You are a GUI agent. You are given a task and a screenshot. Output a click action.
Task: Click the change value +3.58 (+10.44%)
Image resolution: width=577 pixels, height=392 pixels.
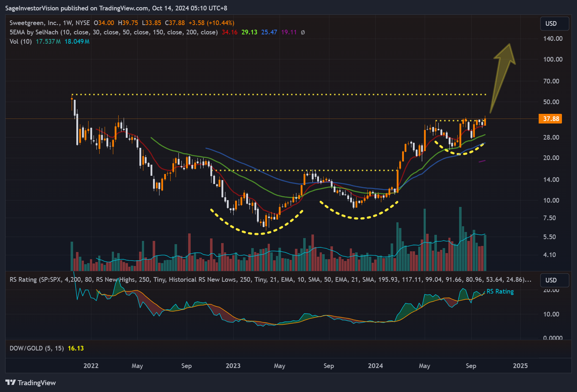(x=211, y=23)
